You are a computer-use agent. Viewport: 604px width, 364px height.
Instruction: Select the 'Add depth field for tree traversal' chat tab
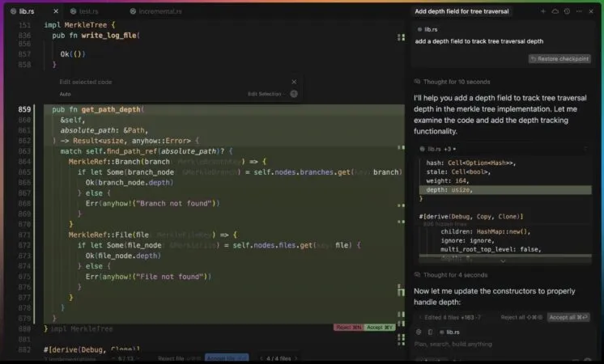[462, 11]
